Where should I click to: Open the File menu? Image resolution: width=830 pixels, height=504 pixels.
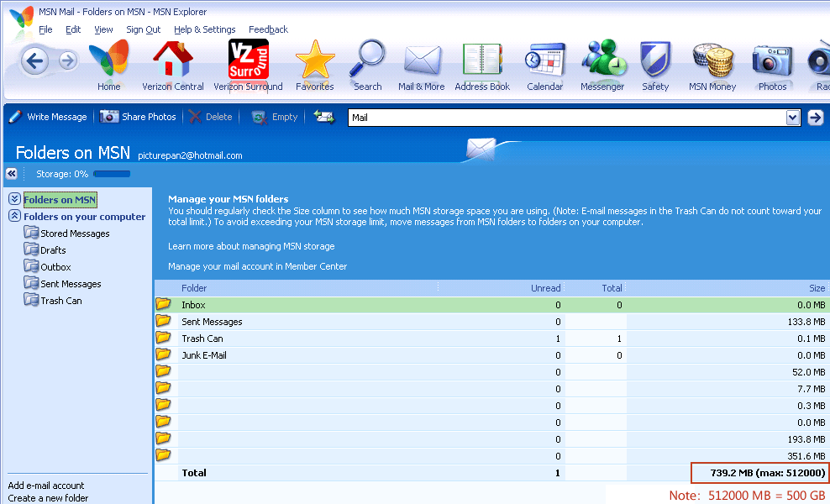[x=45, y=29]
